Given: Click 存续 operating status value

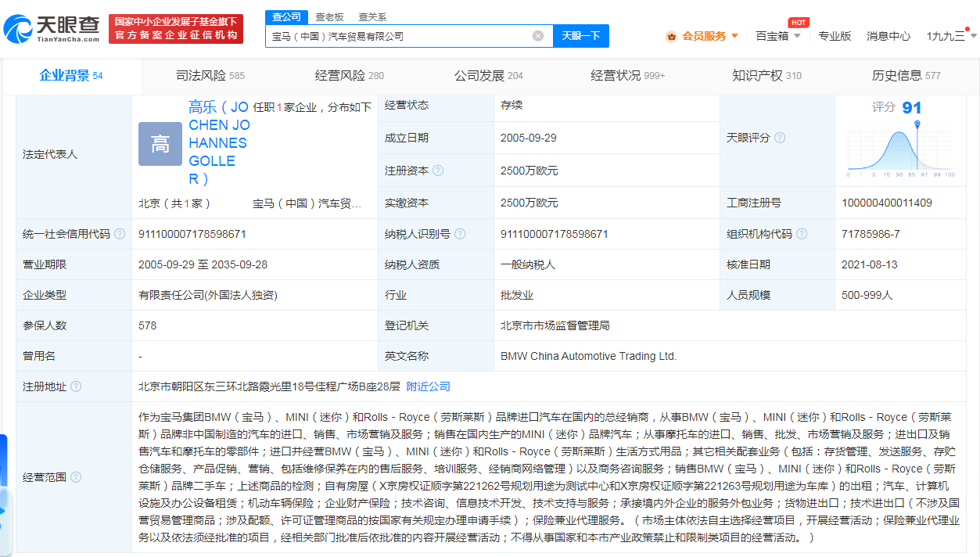Looking at the screenshot, I should point(512,106).
